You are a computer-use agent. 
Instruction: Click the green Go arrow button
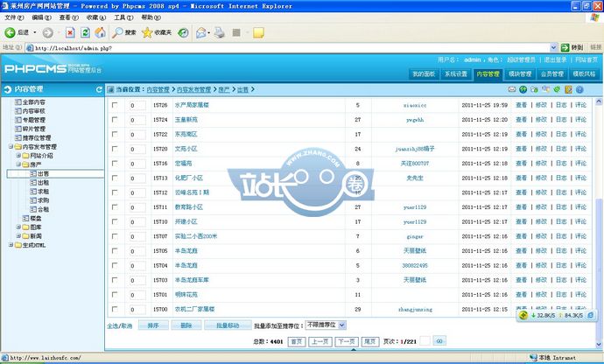tap(565, 47)
